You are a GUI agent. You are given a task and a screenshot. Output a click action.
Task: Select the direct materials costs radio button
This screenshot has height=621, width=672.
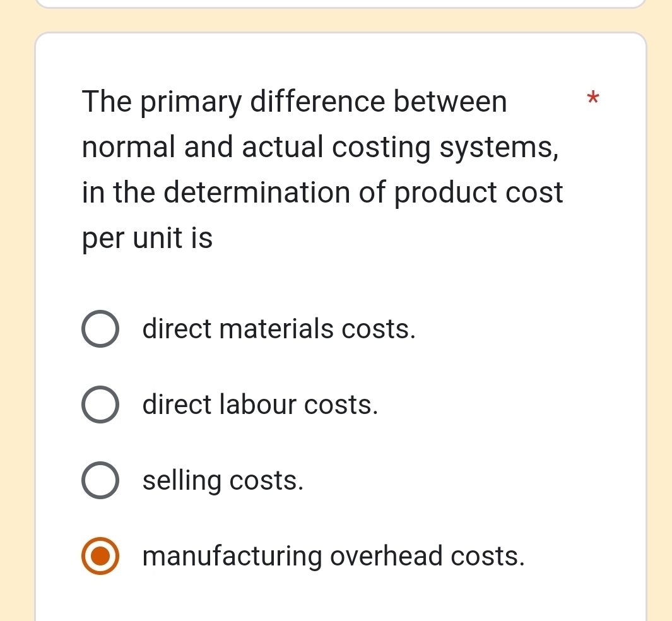pos(100,329)
